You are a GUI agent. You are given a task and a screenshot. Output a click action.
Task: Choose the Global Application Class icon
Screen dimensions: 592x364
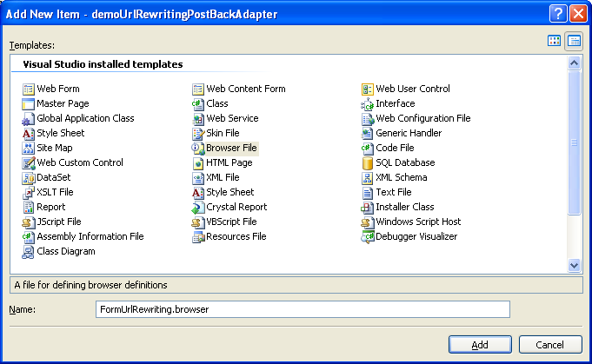(29, 118)
